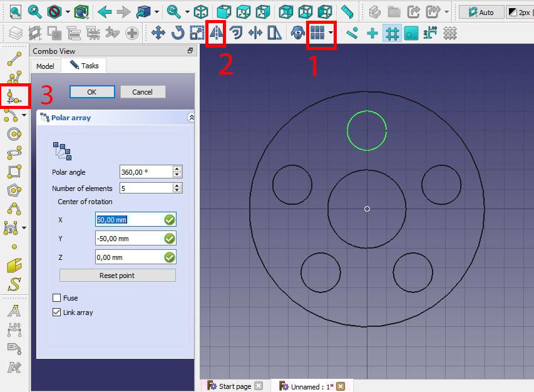Confirm polar array with OK
The image size is (534, 392).
point(92,92)
